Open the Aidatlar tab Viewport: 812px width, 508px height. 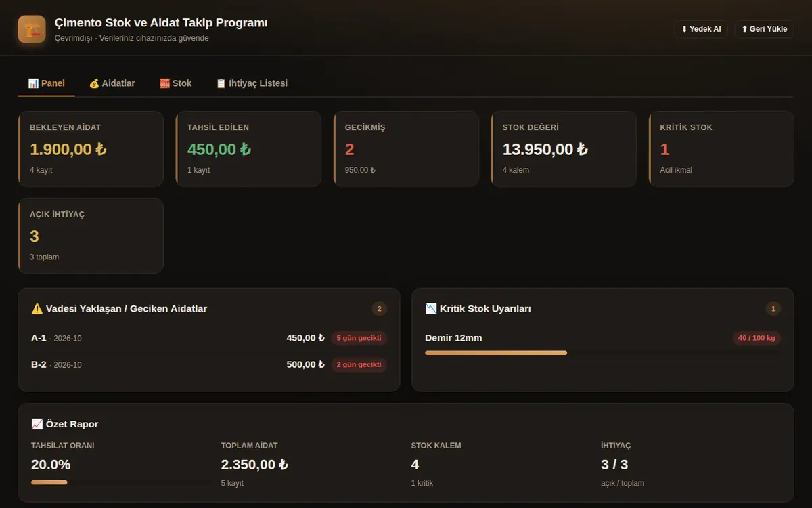click(112, 83)
